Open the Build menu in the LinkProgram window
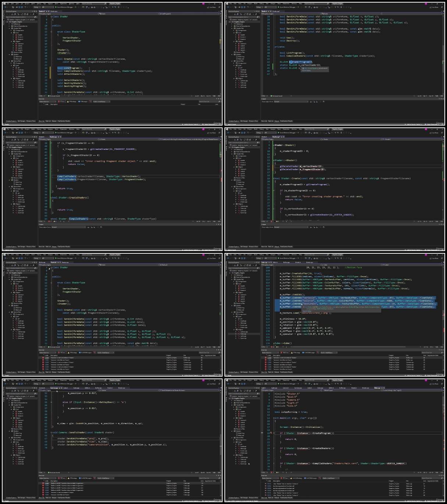The height and width of the screenshot is (504, 447). (33, 3)
